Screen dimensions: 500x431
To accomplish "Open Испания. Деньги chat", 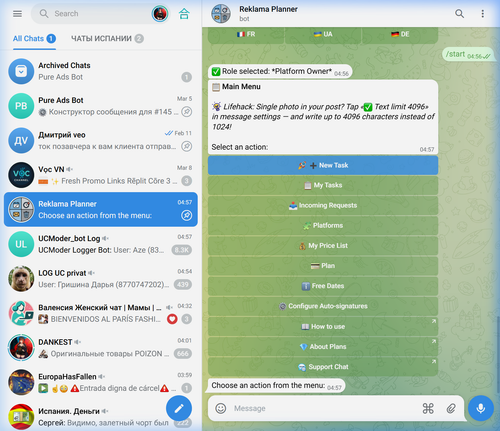I will click(x=100, y=415).
